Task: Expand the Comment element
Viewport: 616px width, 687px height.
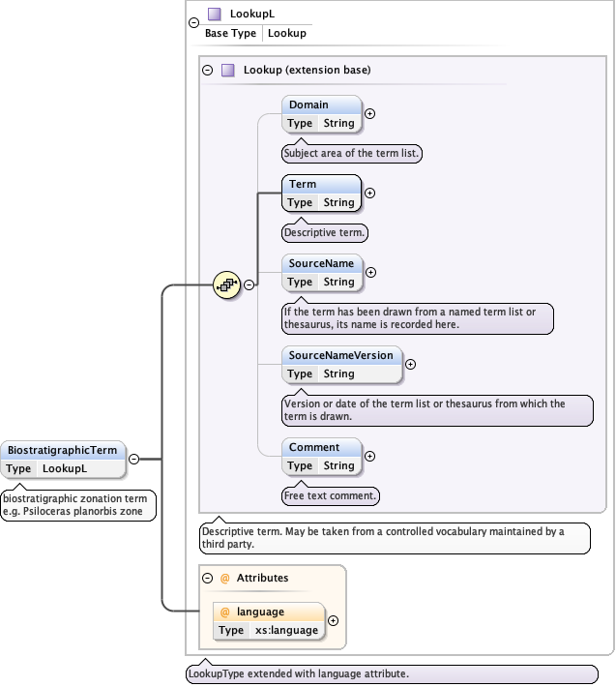Action: (x=369, y=456)
